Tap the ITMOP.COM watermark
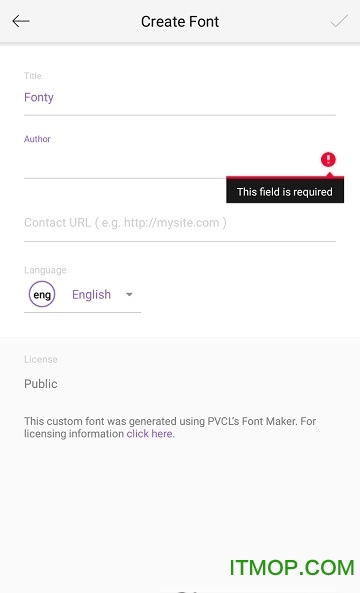The width and height of the screenshot is (360, 593). click(292, 568)
